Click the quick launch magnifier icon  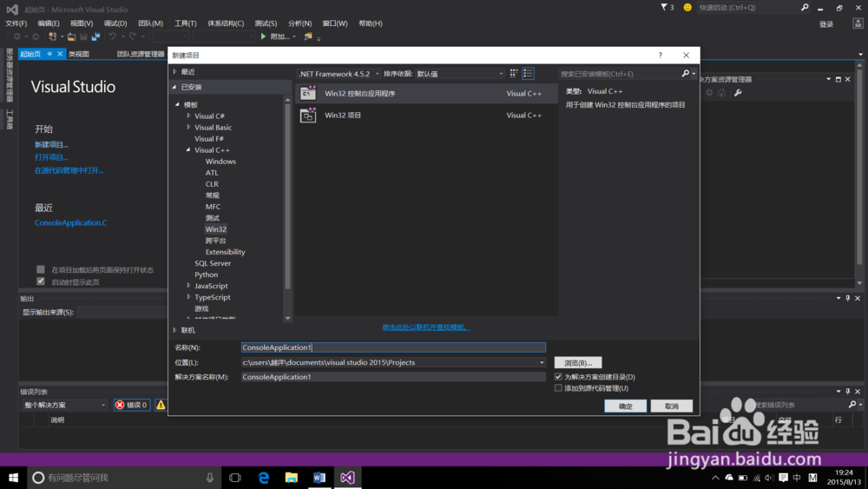pos(805,8)
